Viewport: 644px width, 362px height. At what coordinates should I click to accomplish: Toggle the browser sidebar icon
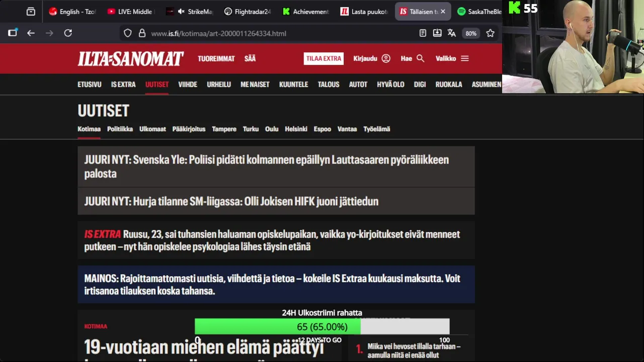(x=13, y=33)
